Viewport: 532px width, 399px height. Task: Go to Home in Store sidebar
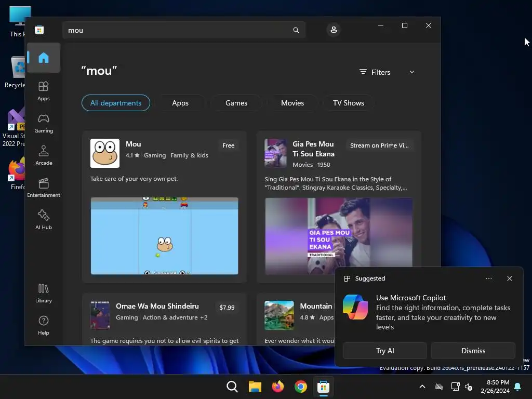coord(44,58)
